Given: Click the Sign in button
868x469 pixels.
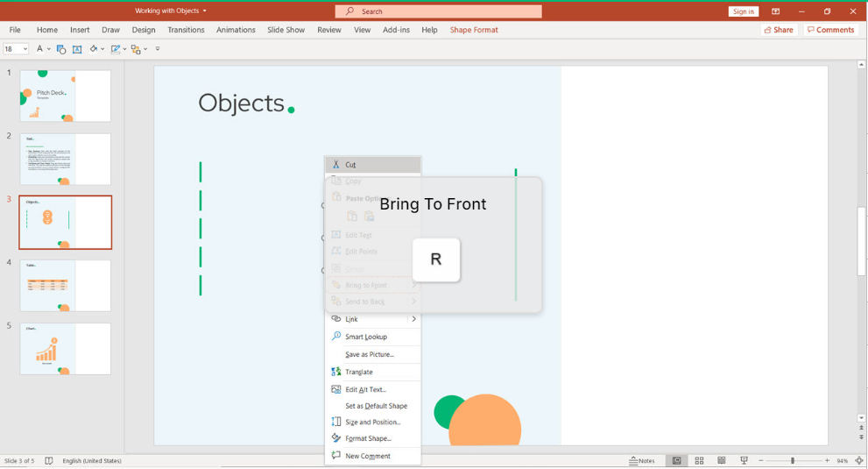Looking at the screenshot, I should (743, 11).
